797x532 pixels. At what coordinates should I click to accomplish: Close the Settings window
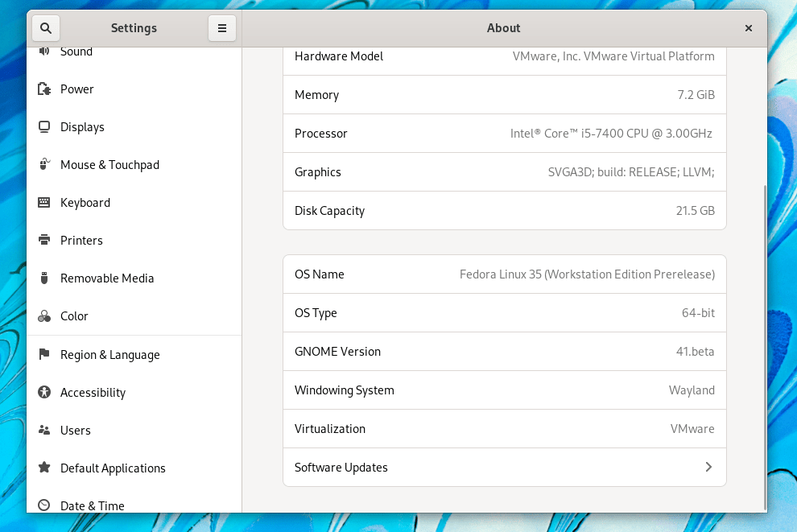pyautogui.click(x=749, y=28)
